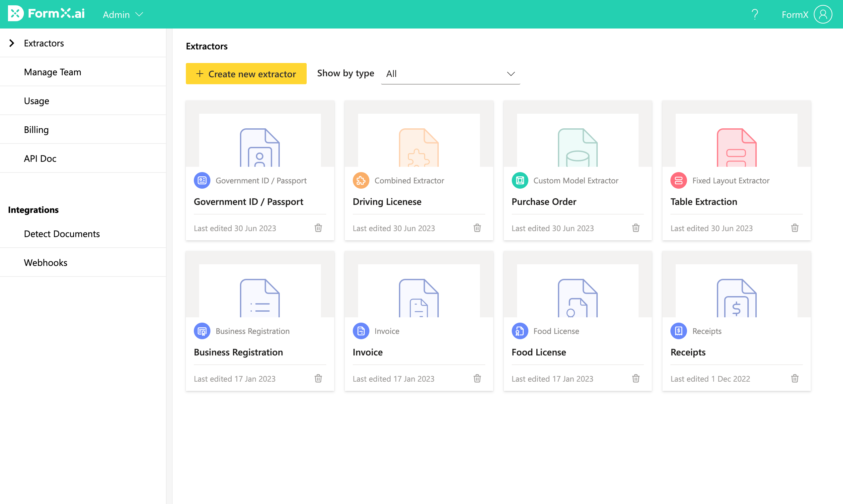The width and height of the screenshot is (843, 504).
Task: Click Create new extractor button
Action: [x=246, y=74]
